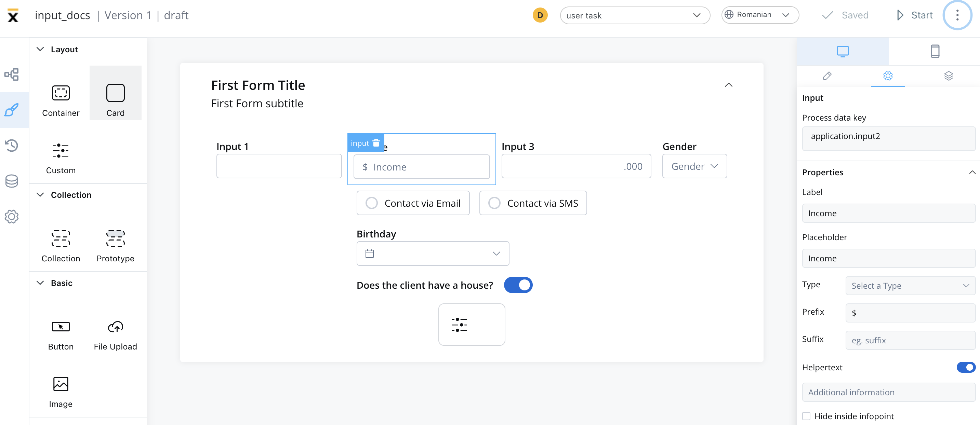
Task: Open the data model database icon
Action: 11,181
